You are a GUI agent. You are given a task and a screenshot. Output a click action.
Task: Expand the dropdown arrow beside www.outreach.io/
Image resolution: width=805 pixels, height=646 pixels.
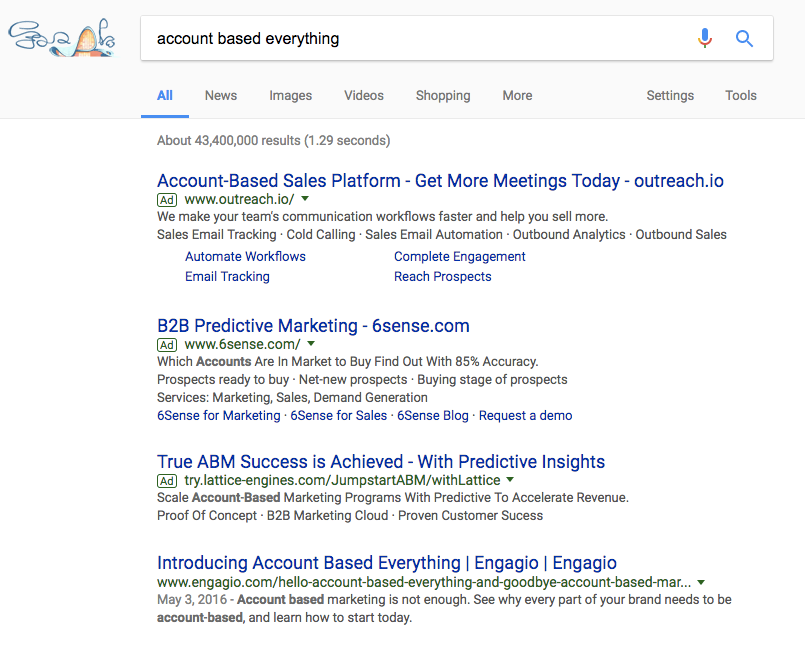[x=305, y=198]
